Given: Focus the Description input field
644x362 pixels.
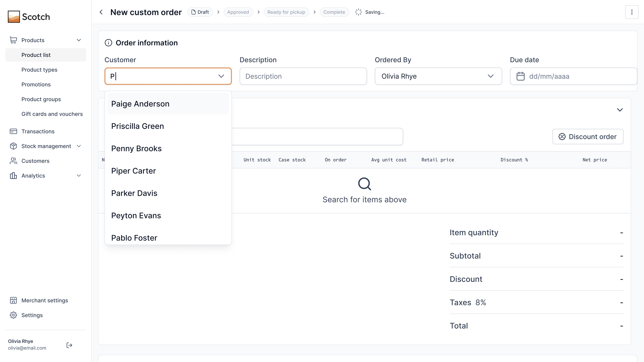Looking at the screenshot, I should (303, 76).
